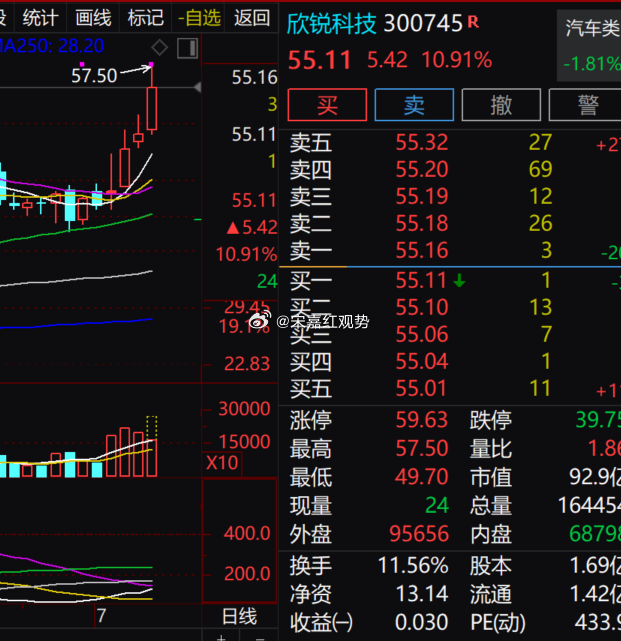
Task: Click the blue 卖 sell button
Action: tap(414, 105)
